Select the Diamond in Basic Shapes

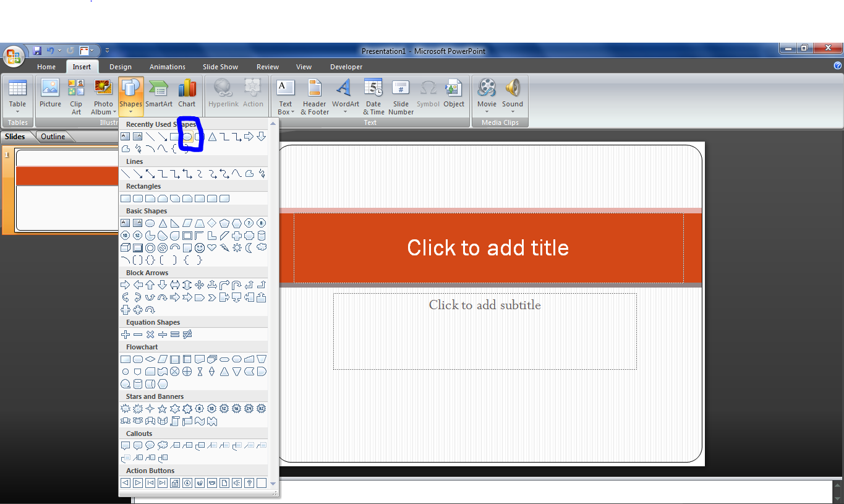coord(212,223)
